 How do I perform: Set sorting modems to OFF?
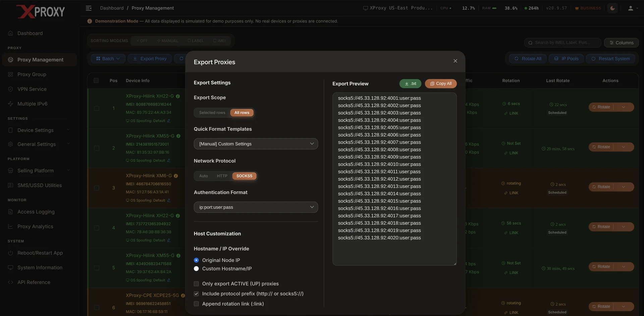pyautogui.click(x=142, y=41)
